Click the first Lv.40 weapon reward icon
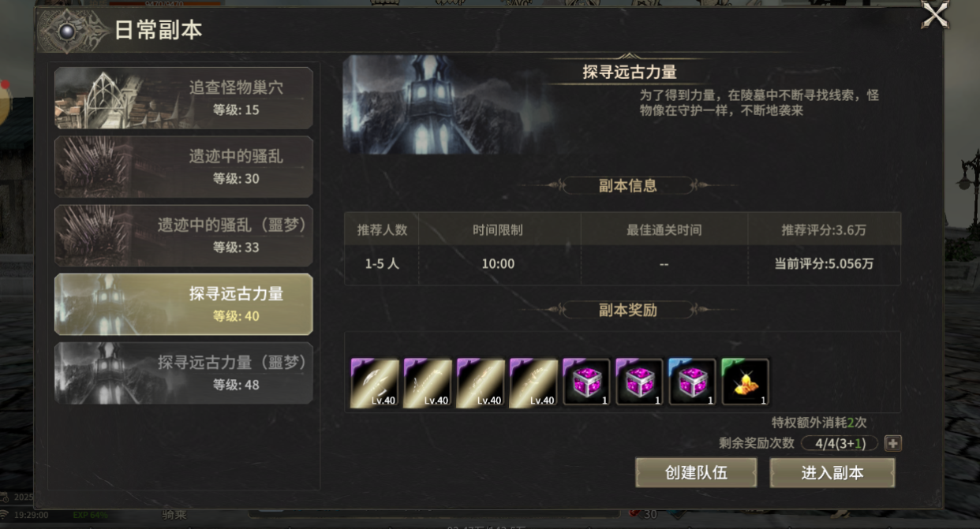This screenshot has width=980, height=529. [375, 382]
